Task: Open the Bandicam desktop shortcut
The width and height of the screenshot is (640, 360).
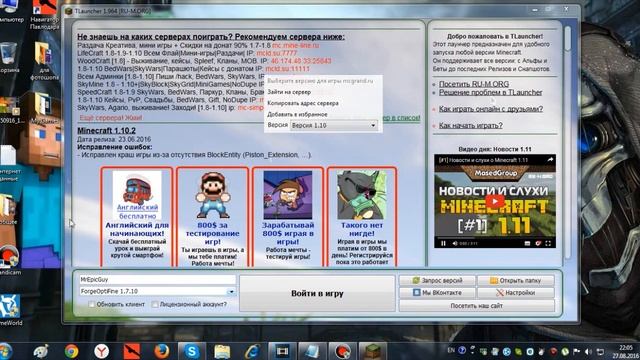Action: pos(10,258)
